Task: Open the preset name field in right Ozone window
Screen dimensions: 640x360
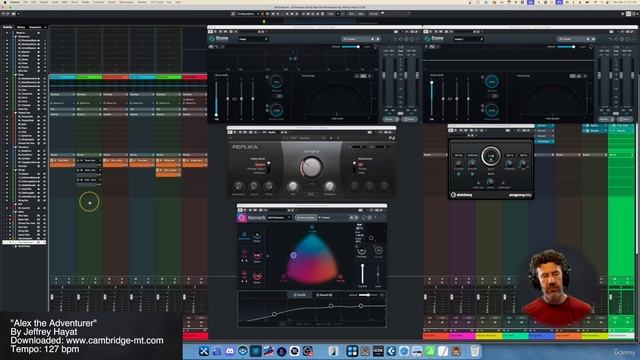Action: pyautogui.click(x=469, y=39)
